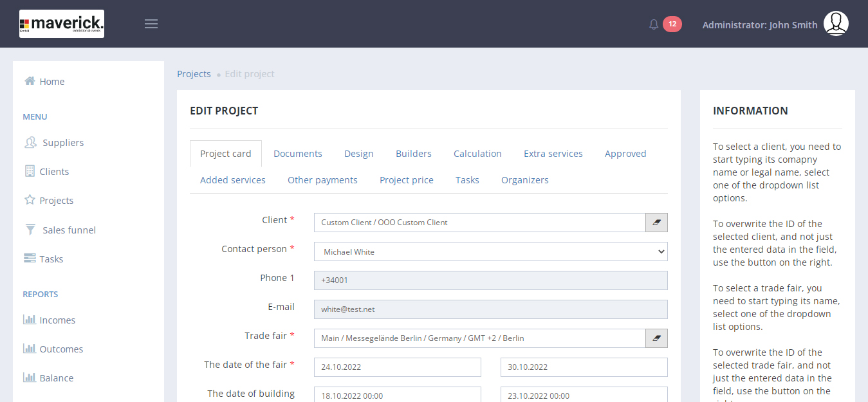Viewport: 868px width, 402px height.
Task: Open the Contact person dropdown
Action: (490, 251)
